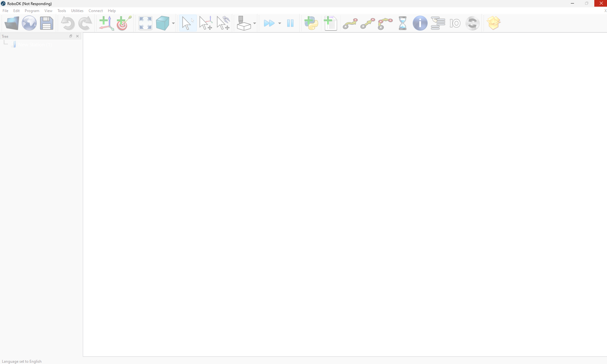Expand the fast simulation dropdown arrow

pyautogui.click(x=280, y=23)
